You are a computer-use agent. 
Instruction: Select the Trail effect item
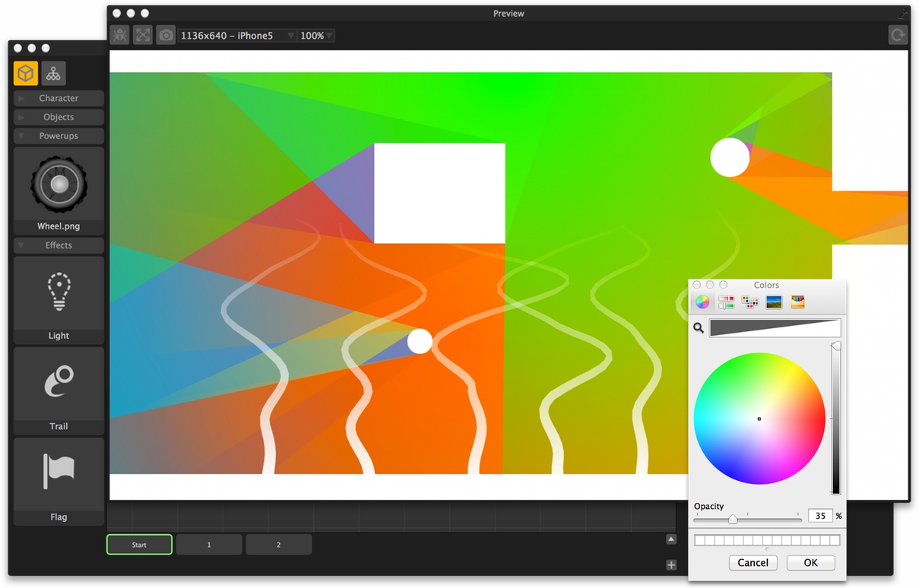[x=59, y=390]
